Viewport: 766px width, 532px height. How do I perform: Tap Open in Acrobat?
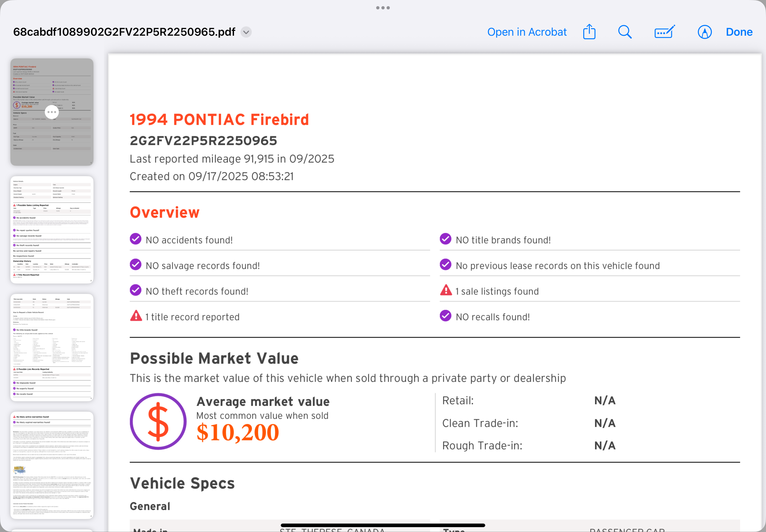coord(526,32)
